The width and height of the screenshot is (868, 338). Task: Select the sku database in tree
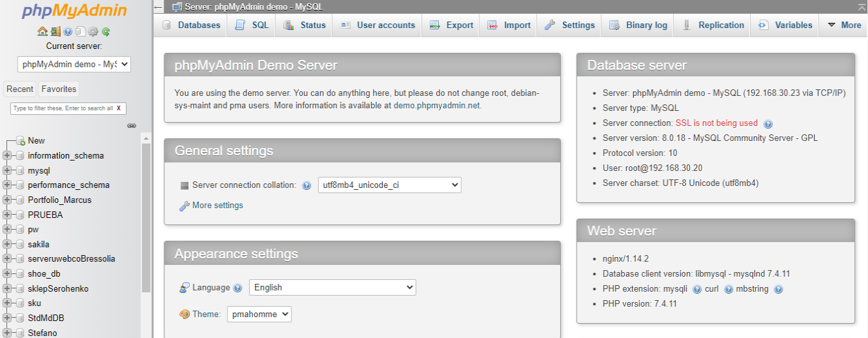[35, 303]
